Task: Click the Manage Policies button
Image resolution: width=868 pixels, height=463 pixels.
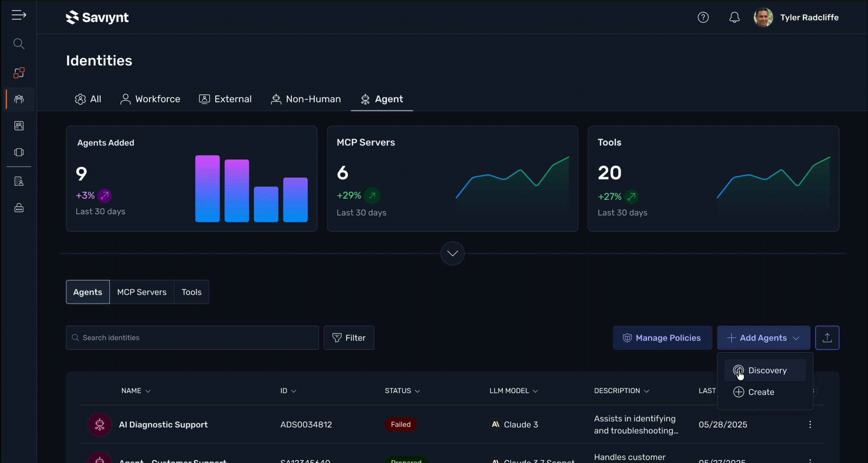Action: 662,338
